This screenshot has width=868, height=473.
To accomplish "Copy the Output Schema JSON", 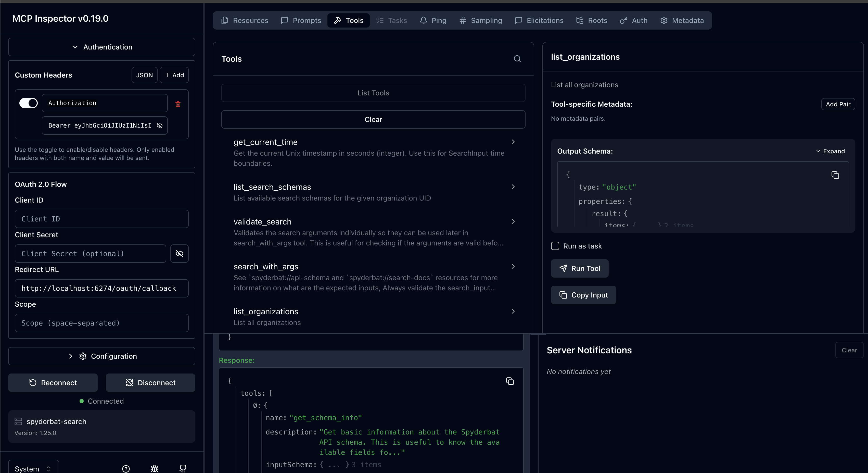I will tap(835, 175).
